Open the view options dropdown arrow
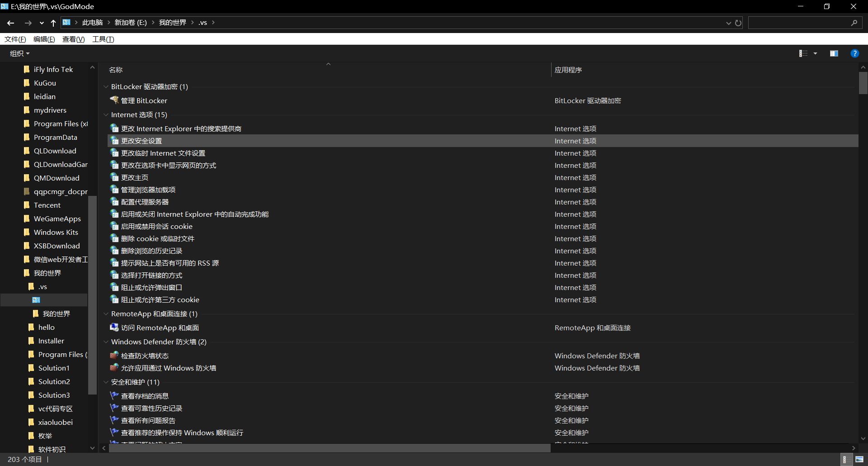The width and height of the screenshot is (868, 466). [x=815, y=53]
